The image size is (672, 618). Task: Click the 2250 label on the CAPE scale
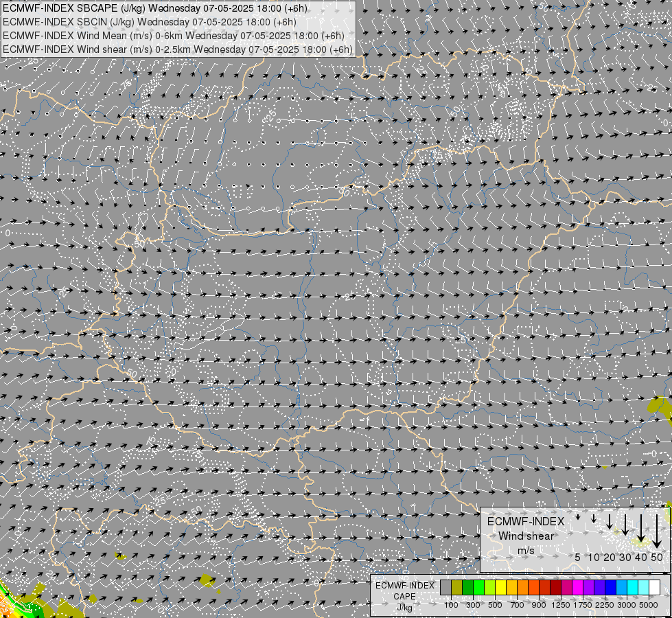605,605
